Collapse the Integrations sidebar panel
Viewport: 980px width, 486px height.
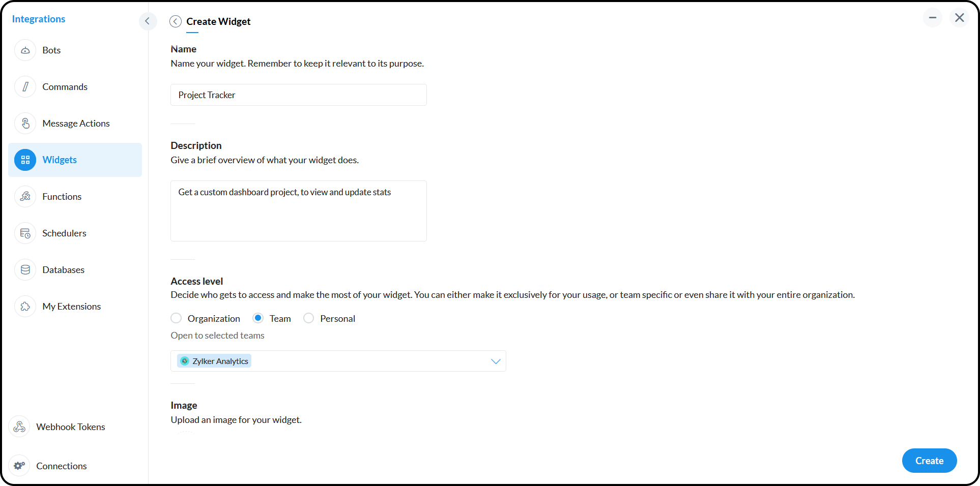(148, 21)
